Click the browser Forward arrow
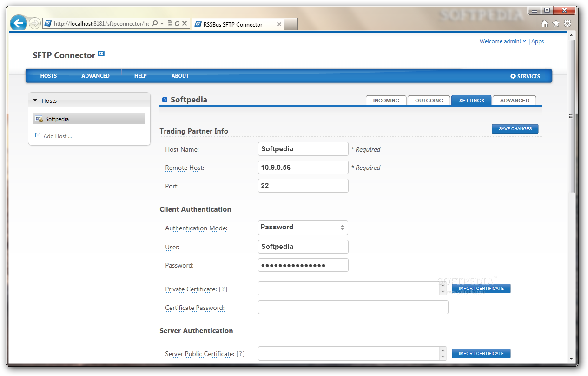 coord(35,23)
